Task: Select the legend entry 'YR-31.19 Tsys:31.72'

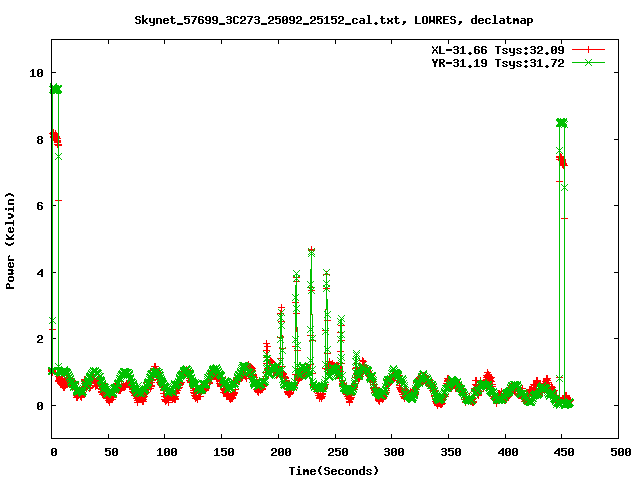Action: pyautogui.click(x=498, y=63)
